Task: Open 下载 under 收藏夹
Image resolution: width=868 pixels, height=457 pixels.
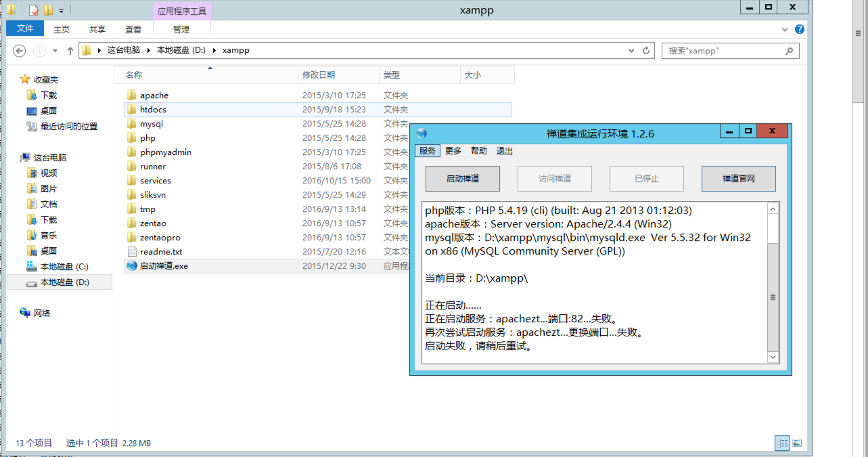Action: pos(49,95)
